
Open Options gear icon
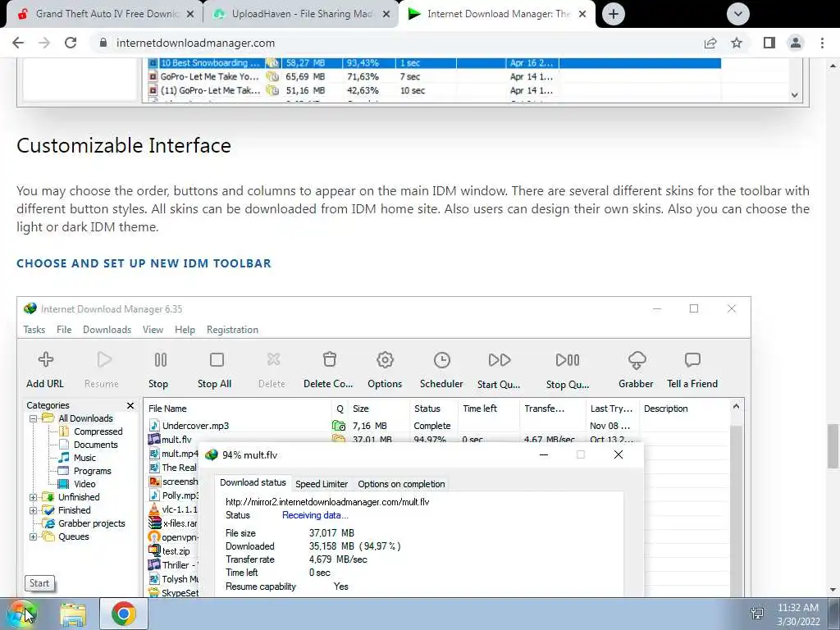[385, 359]
